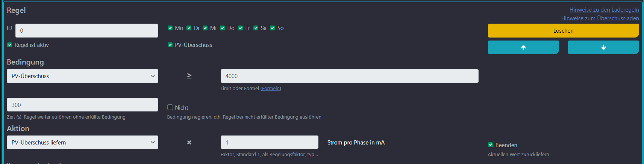Click the ID input field
The image size is (644, 164).
pyautogui.click(x=86, y=31)
